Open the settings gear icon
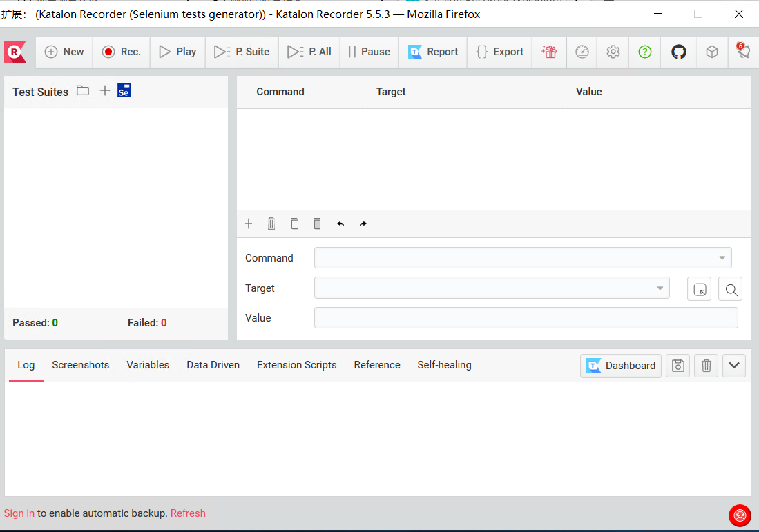Viewport: 759px width, 532px height. (613, 52)
